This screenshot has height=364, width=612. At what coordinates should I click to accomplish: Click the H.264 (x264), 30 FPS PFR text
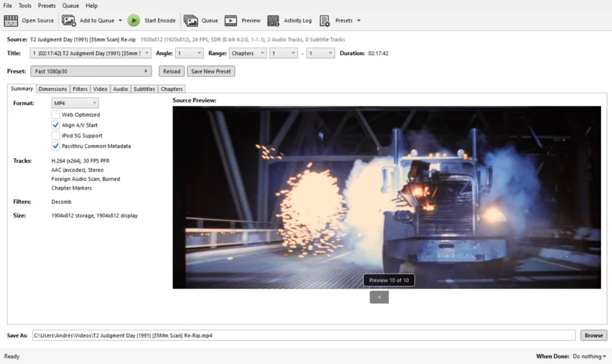coord(81,161)
